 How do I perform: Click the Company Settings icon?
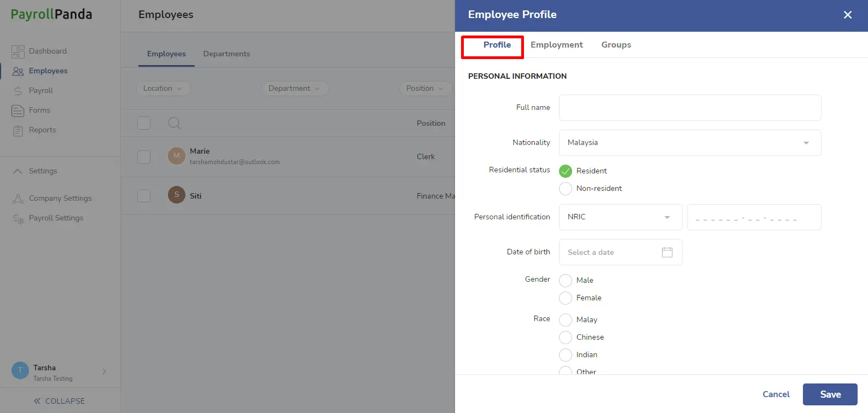tap(18, 199)
